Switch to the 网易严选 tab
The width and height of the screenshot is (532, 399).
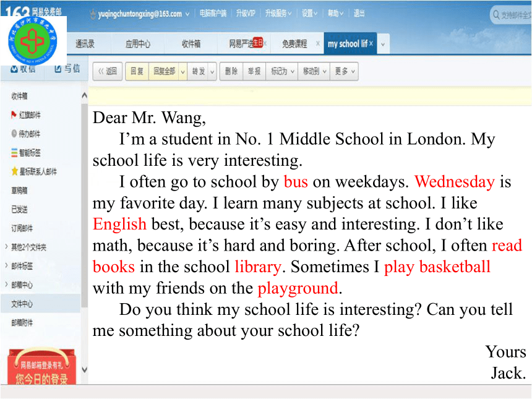coord(241,44)
